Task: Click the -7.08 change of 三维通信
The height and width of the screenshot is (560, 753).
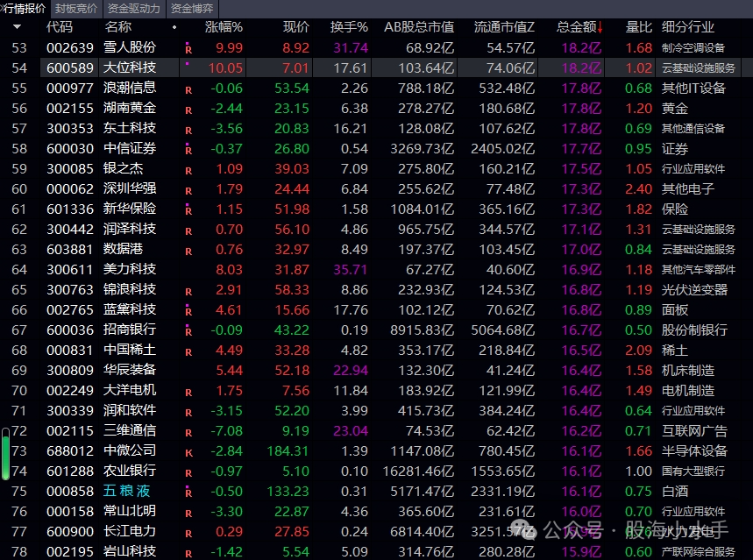Action: click(x=227, y=431)
